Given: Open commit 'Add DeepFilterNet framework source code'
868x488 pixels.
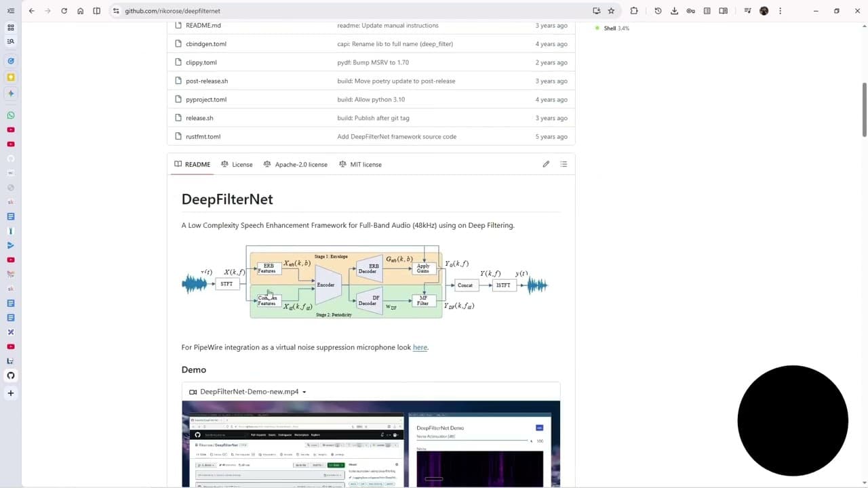Looking at the screenshot, I should [x=397, y=136].
